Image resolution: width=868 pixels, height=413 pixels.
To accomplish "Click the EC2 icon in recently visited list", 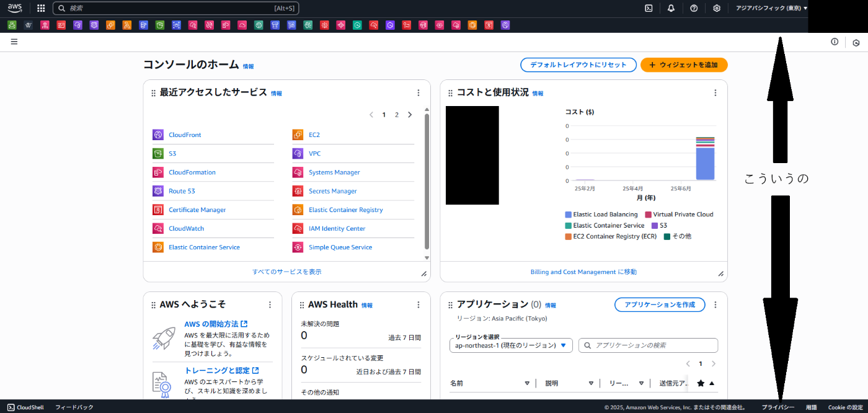I will pyautogui.click(x=298, y=135).
